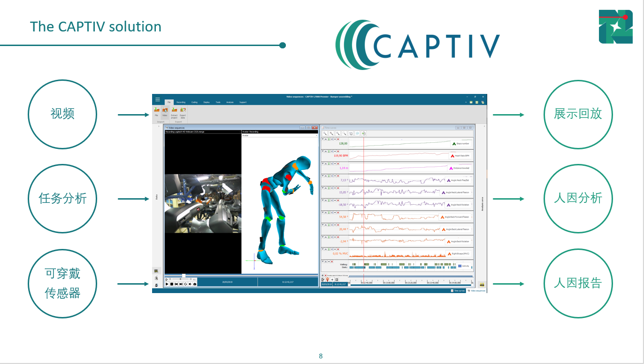Click down arrow on Distance traveled row

(x=322, y=163)
